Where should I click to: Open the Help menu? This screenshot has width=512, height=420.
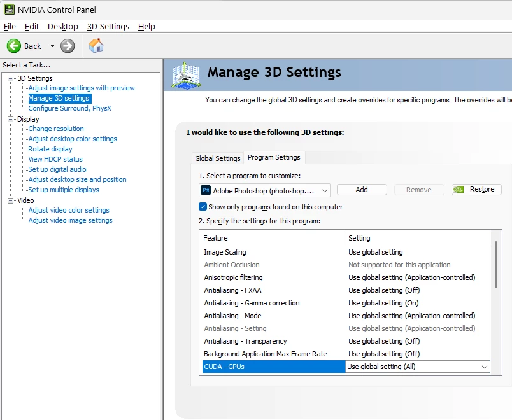(146, 27)
